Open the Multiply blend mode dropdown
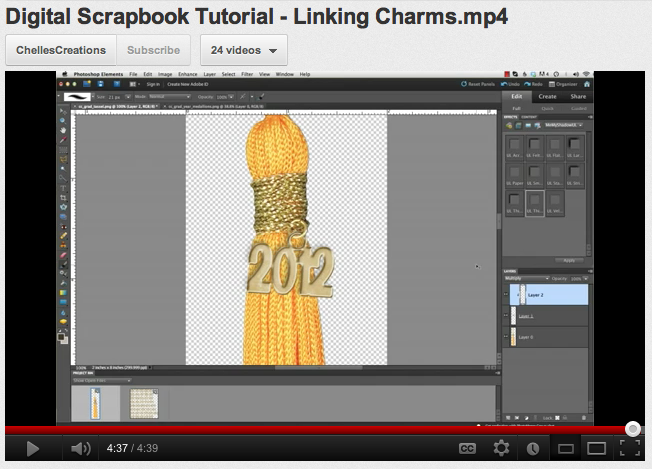The image size is (652, 469). [527, 278]
